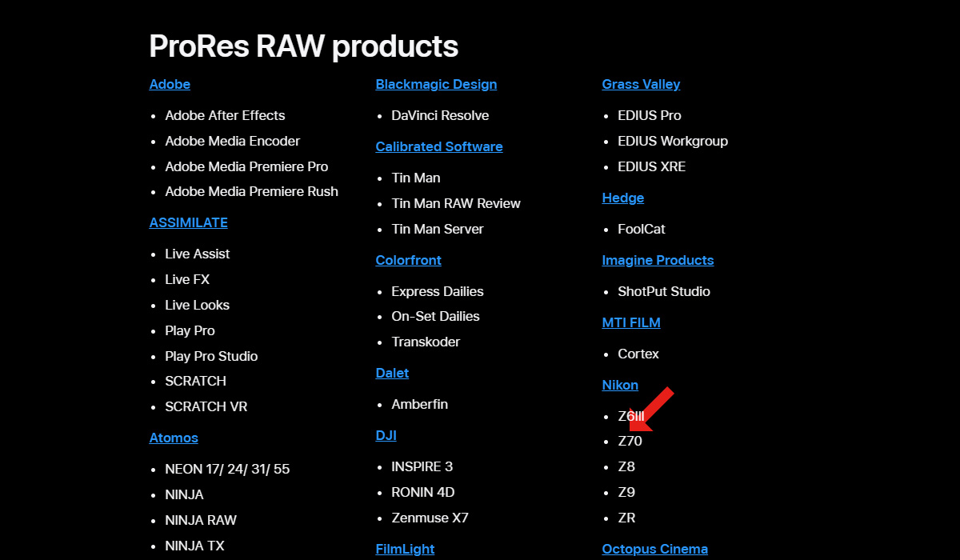Click the 'Z70' Nikon item
This screenshot has height=560, width=960.
click(630, 441)
